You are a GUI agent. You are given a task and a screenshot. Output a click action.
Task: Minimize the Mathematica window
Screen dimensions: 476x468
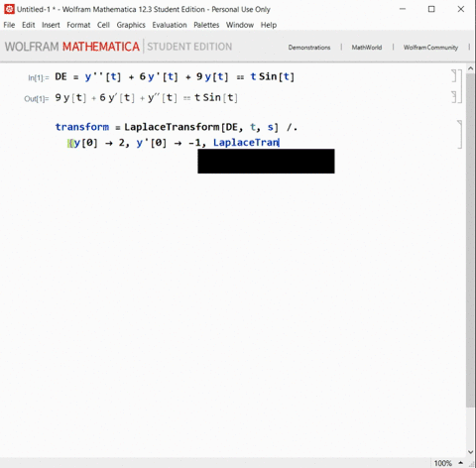tap(403, 9)
